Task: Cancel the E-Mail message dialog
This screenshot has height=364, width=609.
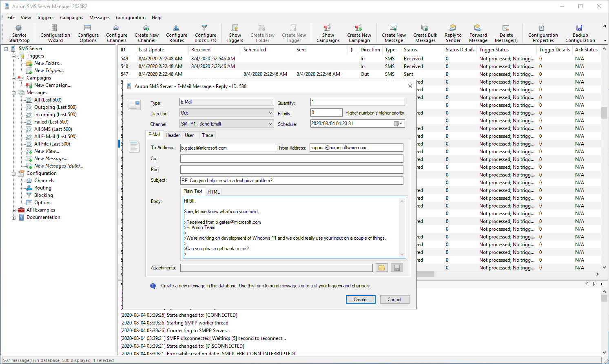Action: (x=394, y=300)
